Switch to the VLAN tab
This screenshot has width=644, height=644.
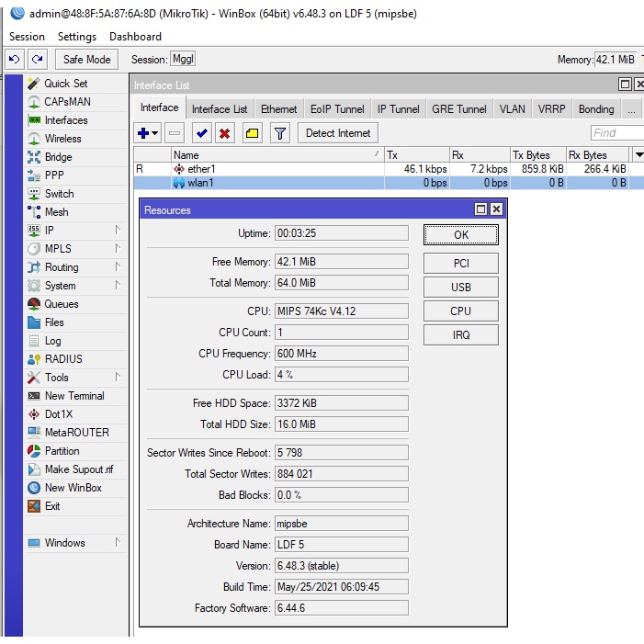(x=512, y=109)
